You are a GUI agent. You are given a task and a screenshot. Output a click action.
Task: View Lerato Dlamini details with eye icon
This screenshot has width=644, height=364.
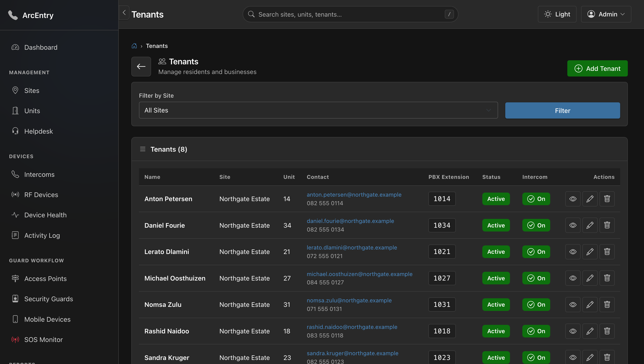pyautogui.click(x=573, y=252)
